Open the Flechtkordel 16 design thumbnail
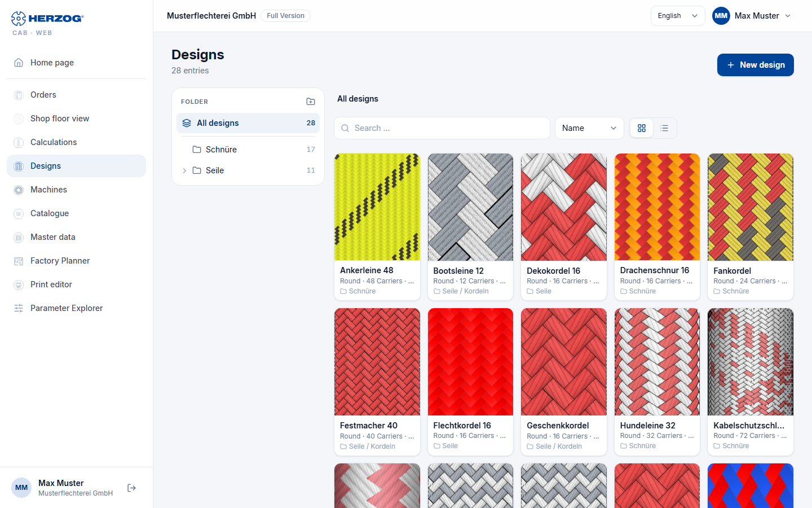This screenshot has width=812, height=508. coord(471,362)
